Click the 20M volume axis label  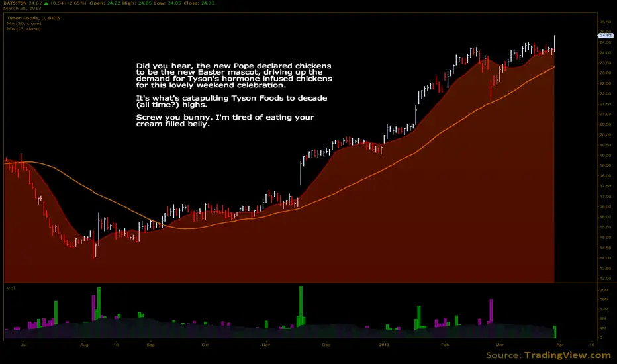pyautogui.click(x=604, y=290)
